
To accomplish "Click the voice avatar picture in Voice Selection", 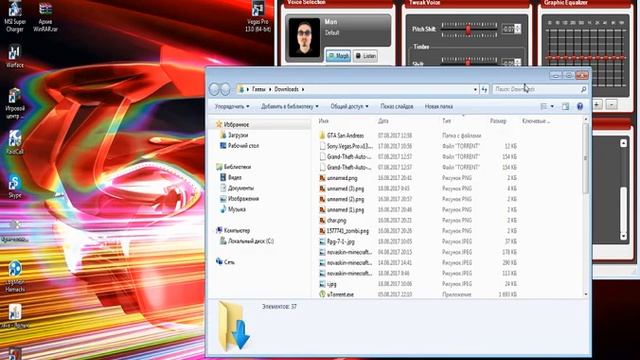I will (304, 37).
